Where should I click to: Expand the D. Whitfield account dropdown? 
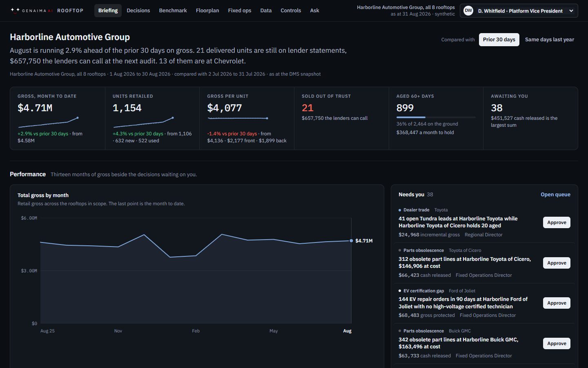click(519, 11)
